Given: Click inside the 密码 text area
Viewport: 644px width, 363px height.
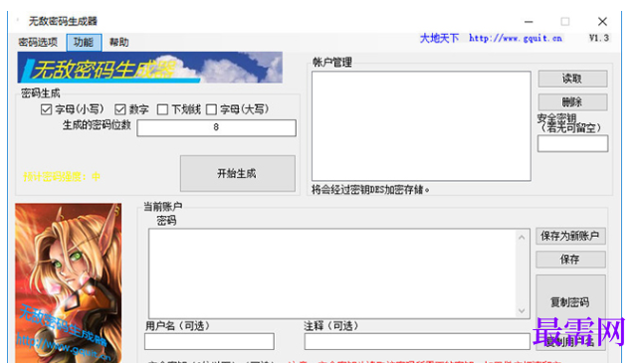Looking at the screenshot, I should point(332,273).
